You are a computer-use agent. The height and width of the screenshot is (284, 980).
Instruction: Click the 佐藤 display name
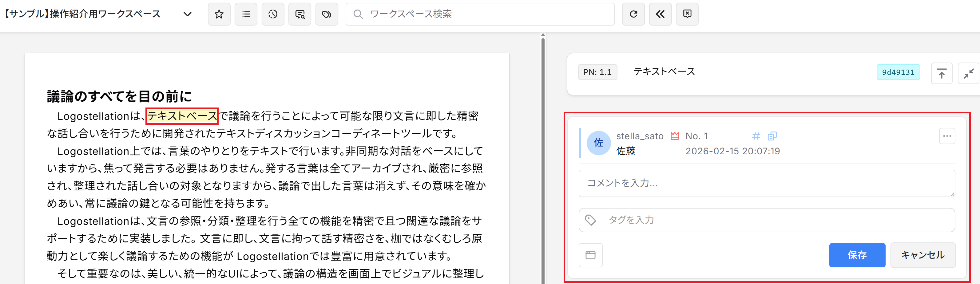(626, 151)
